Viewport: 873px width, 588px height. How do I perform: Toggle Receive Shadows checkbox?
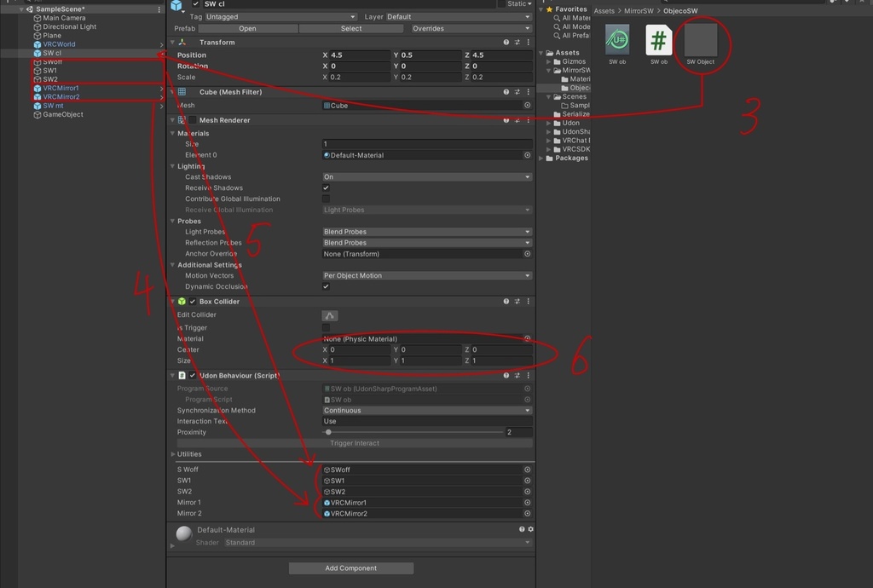point(326,188)
